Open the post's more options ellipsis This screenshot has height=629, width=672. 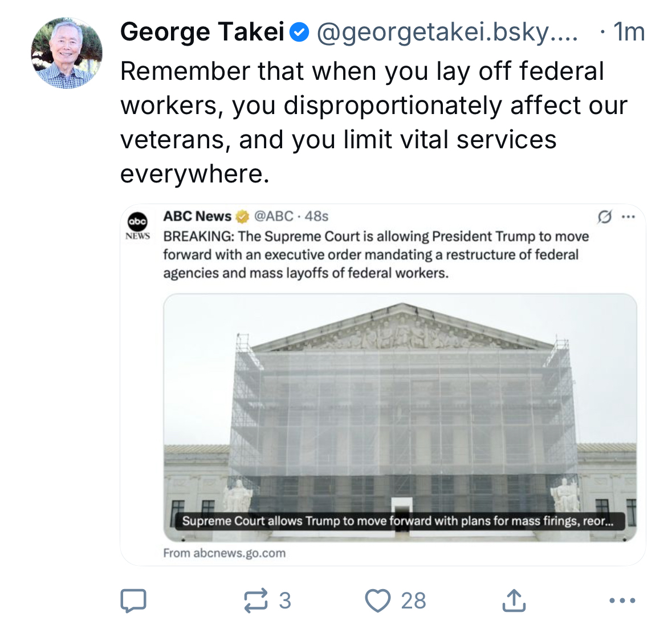[x=622, y=600]
